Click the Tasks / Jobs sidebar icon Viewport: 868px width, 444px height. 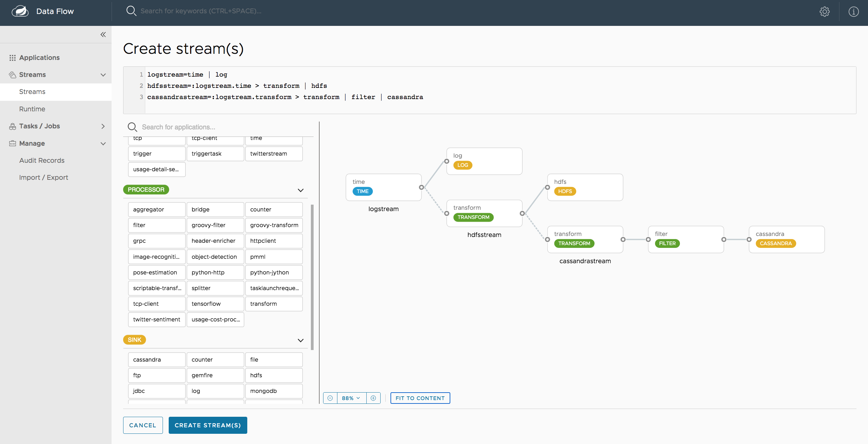(13, 126)
